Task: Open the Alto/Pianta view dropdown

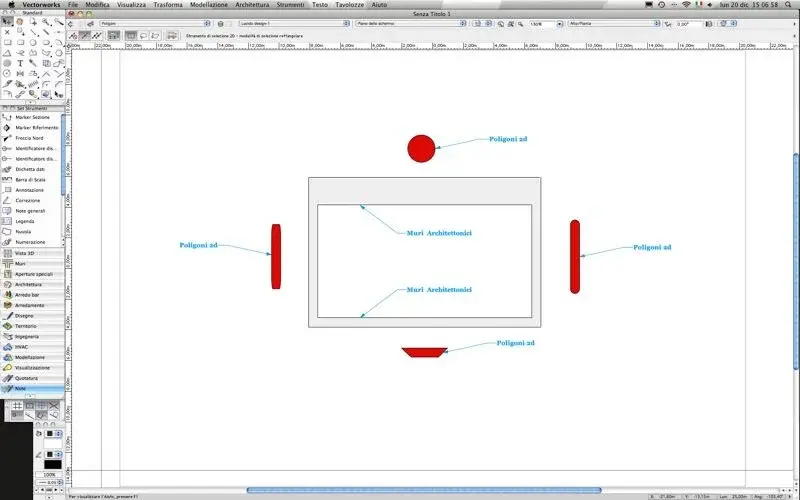Action: coord(614,23)
